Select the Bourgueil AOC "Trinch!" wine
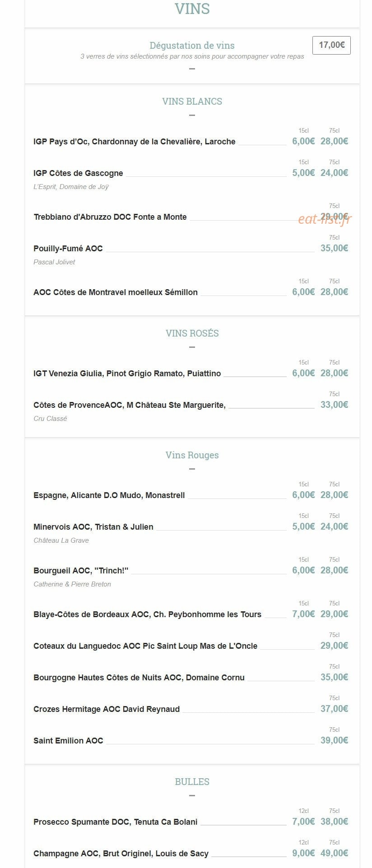 click(x=81, y=571)
